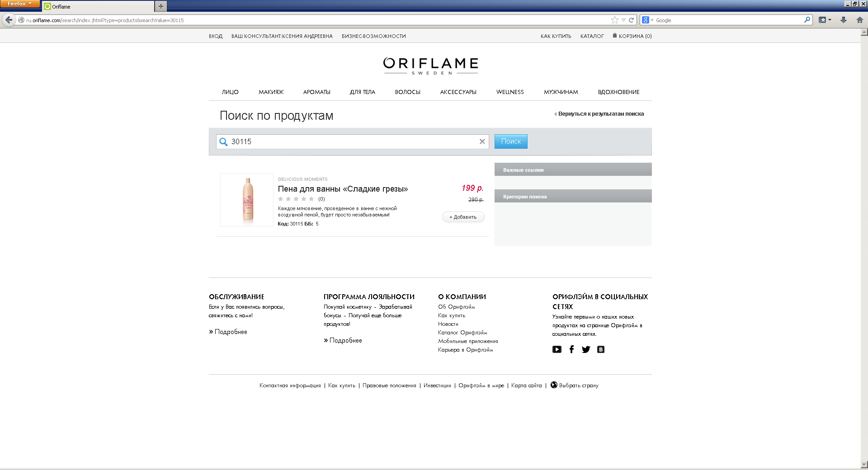
Task: Click the browser back arrow button
Action: 9,20
